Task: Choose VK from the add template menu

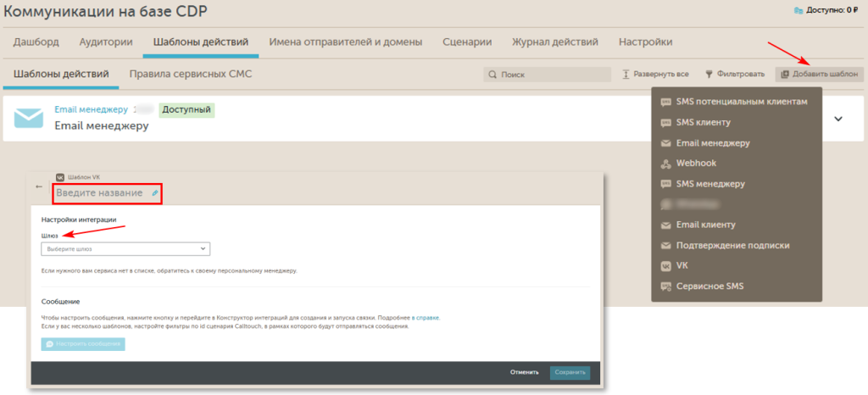Action: tap(682, 266)
